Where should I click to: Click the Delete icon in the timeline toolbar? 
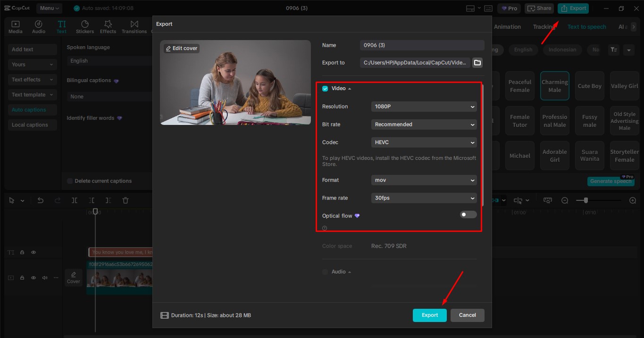125,200
